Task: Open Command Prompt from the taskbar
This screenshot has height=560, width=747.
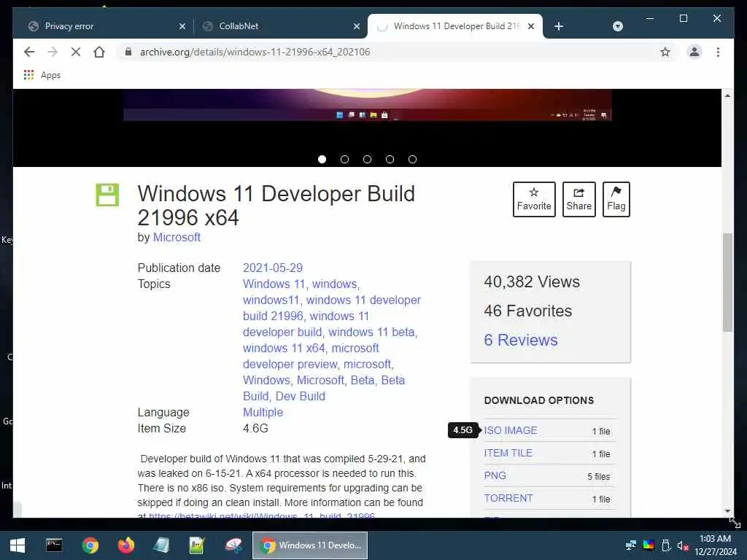Action: [54, 545]
